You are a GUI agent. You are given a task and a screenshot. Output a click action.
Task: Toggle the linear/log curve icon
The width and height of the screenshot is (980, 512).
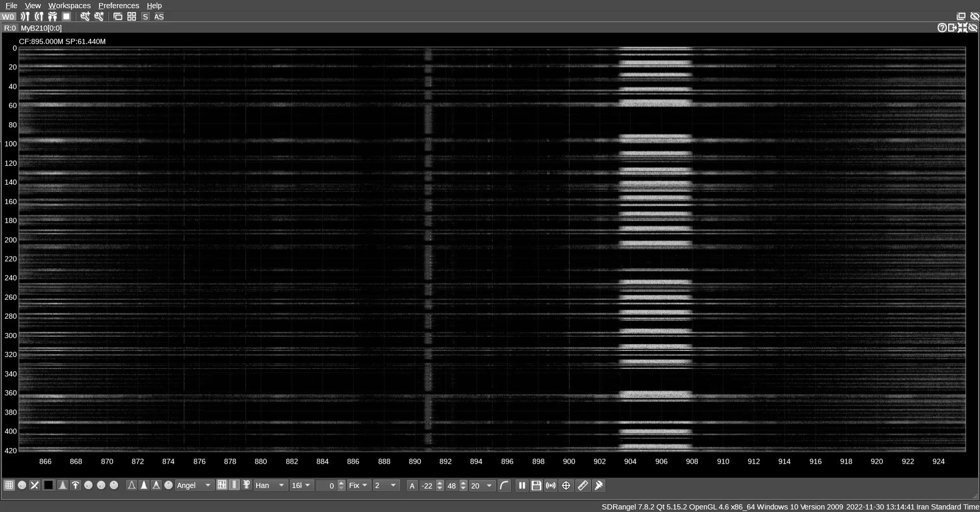[504, 485]
